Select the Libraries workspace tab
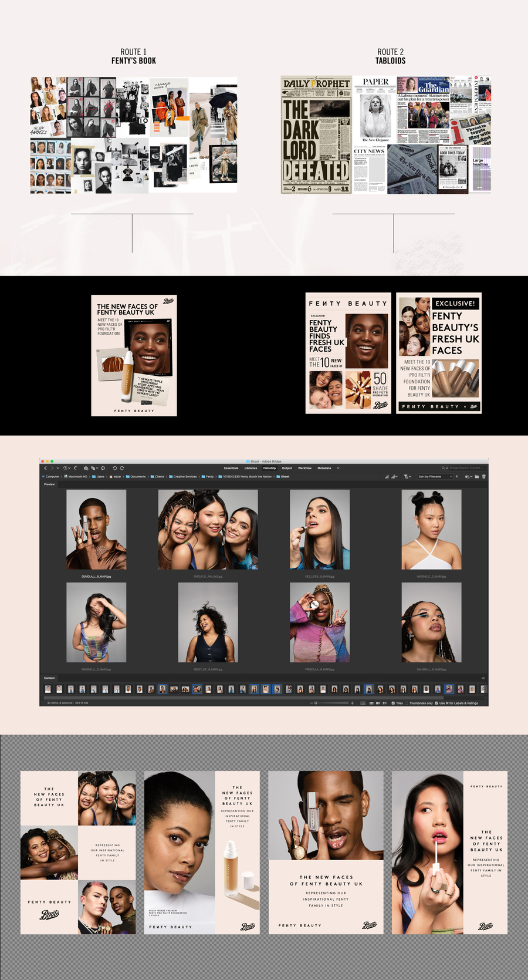The height and width of the screenshot is (980, 528). (251, 468)
